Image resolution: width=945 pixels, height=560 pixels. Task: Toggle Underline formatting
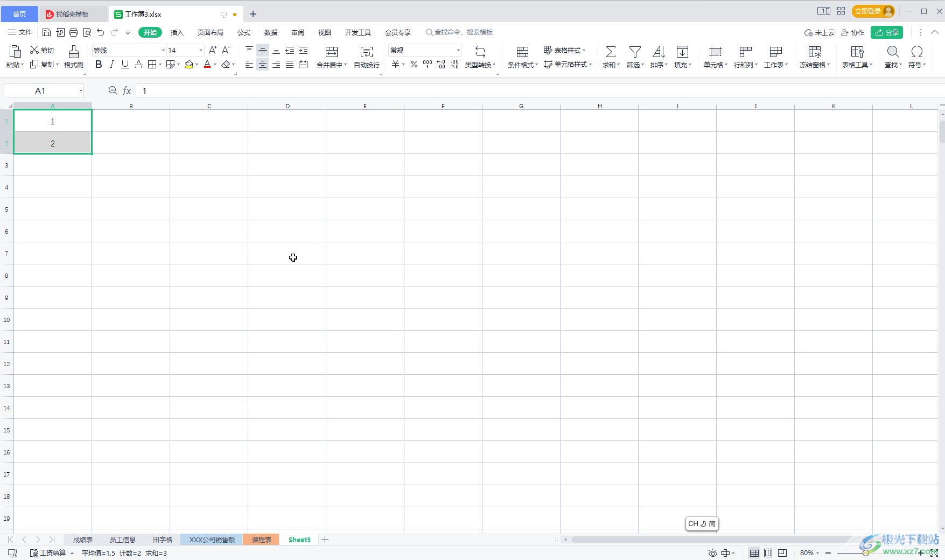click(125, 64)
